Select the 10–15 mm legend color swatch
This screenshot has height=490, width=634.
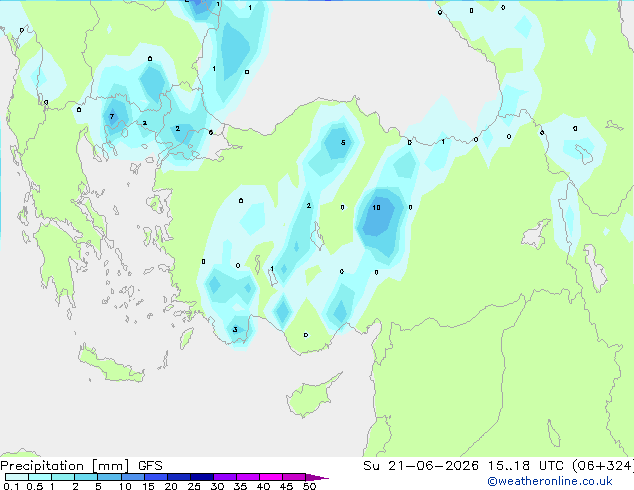pos(132,477)
